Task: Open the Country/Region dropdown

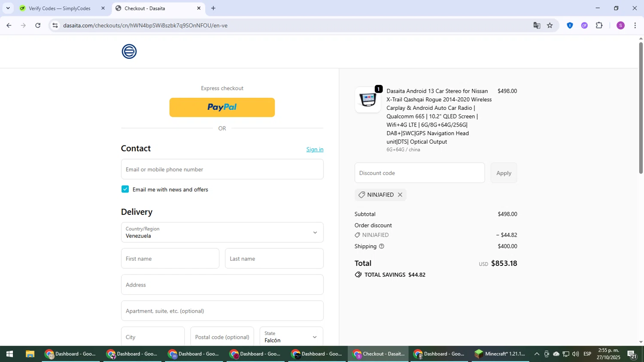Action: [x=222, y=232]
